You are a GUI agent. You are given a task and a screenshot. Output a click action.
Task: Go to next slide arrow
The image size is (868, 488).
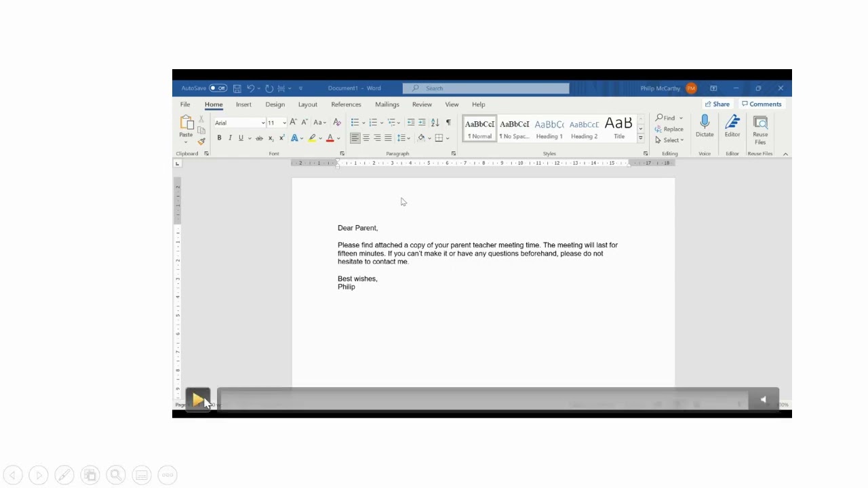[39, 476]
